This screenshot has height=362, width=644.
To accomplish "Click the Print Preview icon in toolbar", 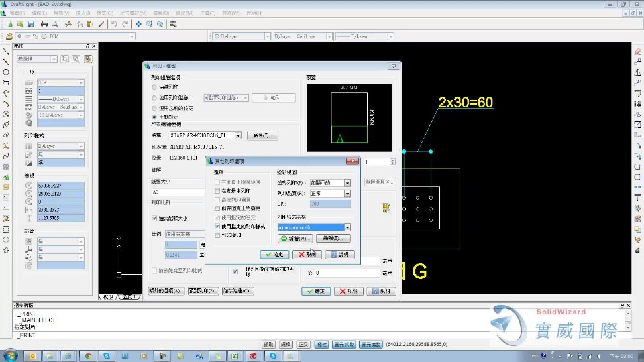I will pyautogui.click(x=54, y=24).
